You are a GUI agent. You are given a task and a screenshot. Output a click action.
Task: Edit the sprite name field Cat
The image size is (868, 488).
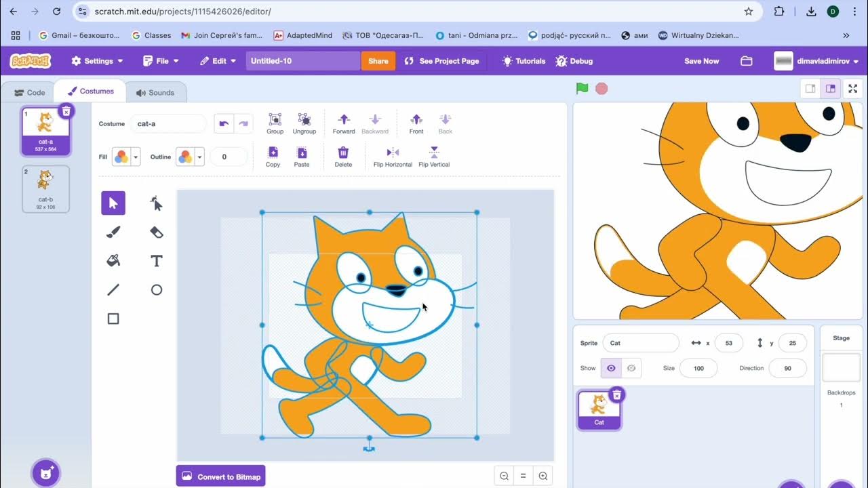click(641, 343)
